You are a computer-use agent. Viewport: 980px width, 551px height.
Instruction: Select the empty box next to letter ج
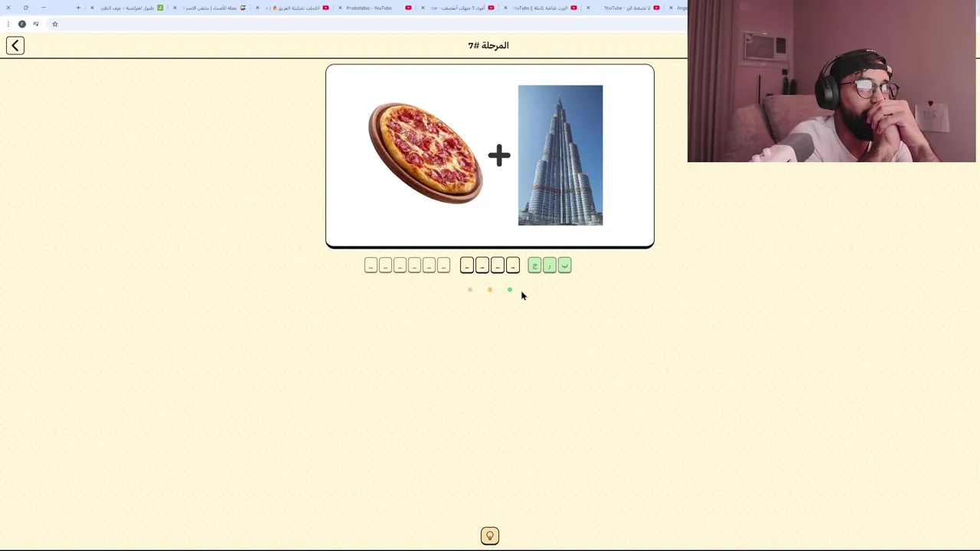click(513, 266)
